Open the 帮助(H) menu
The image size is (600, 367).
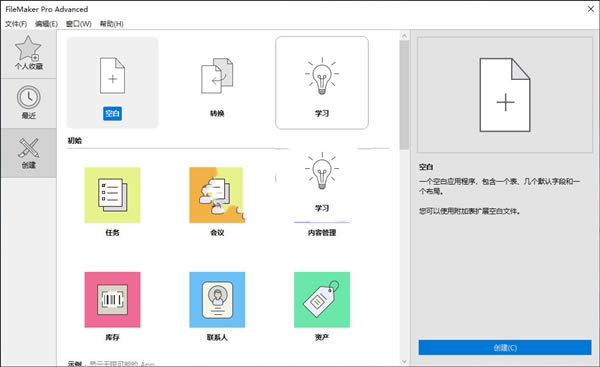tap(111, 24)
